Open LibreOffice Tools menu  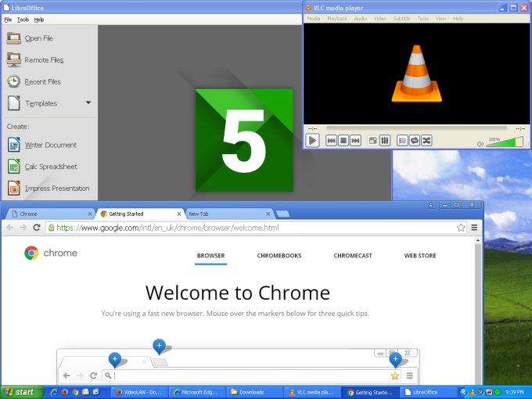tap(23, 20)
